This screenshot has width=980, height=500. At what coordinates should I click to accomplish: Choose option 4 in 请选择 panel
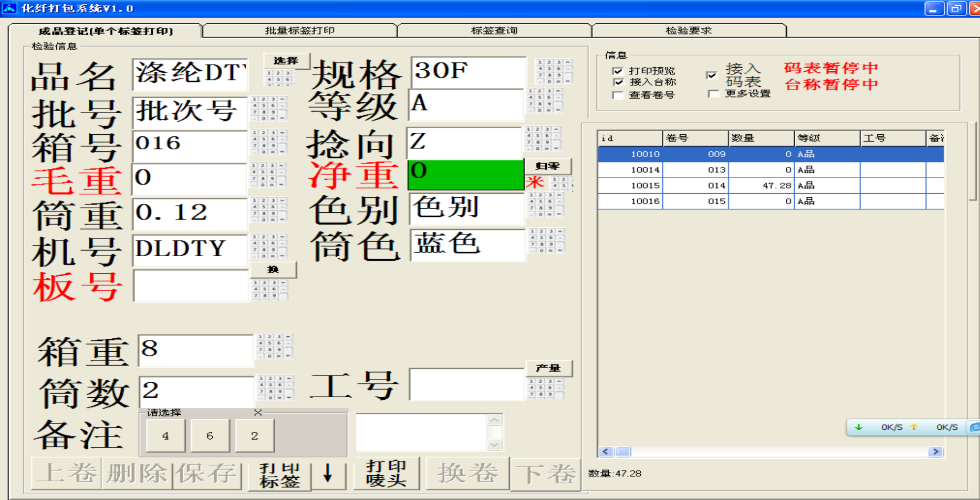pyautogui.click(x=166, y=435)
